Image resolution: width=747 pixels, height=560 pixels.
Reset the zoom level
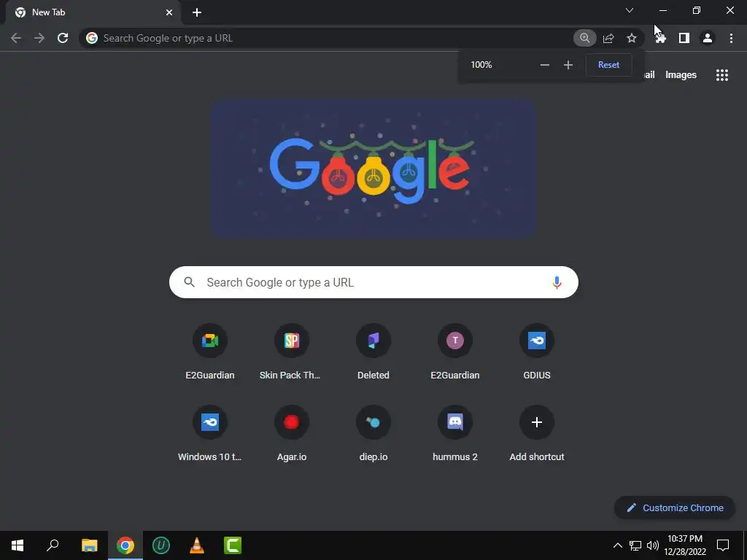coord(609,65)
